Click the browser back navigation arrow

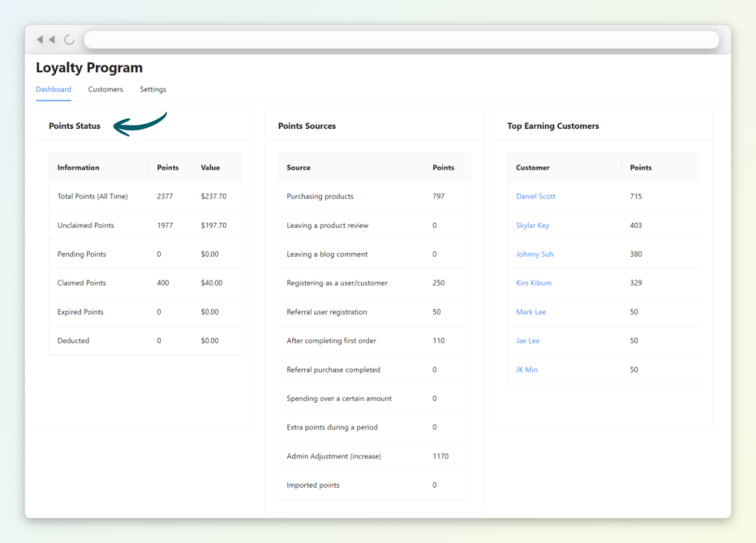point(41,39)
